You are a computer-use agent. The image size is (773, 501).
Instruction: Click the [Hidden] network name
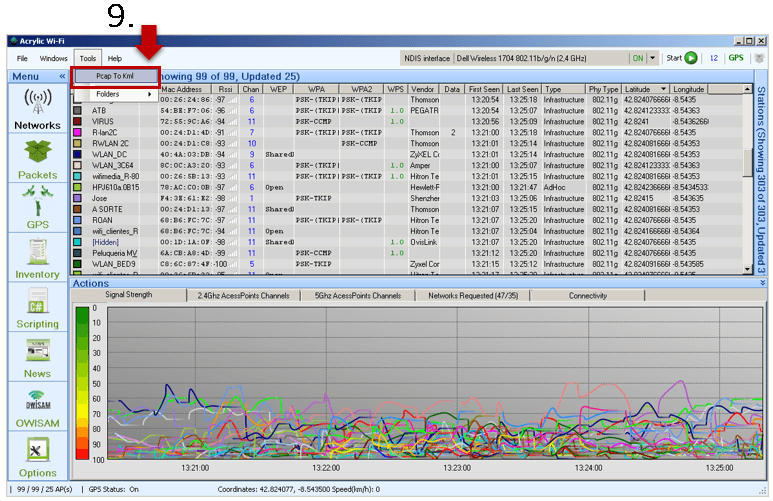coord(105,242)
